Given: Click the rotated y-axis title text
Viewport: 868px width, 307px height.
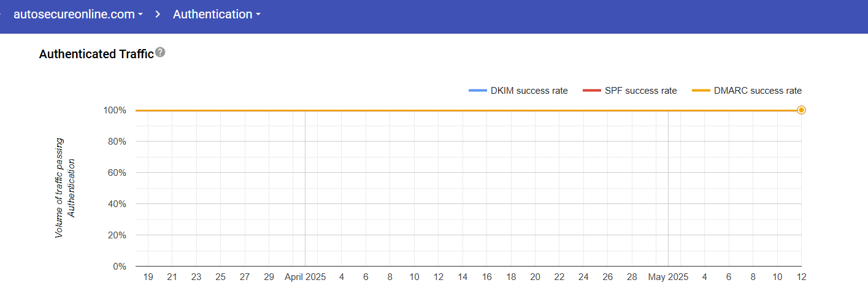Looking at the screenshot, I should (65, 188).
